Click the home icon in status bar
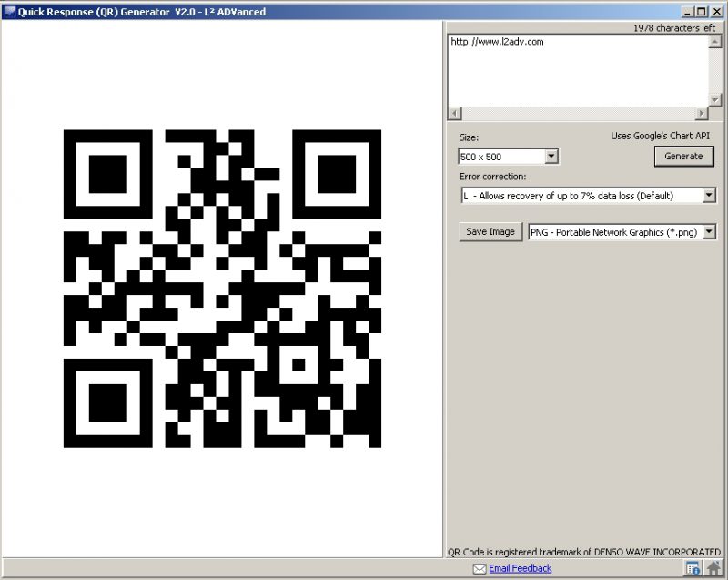The width and height of the screenshot is (728, 580). [x=714, y=568]
